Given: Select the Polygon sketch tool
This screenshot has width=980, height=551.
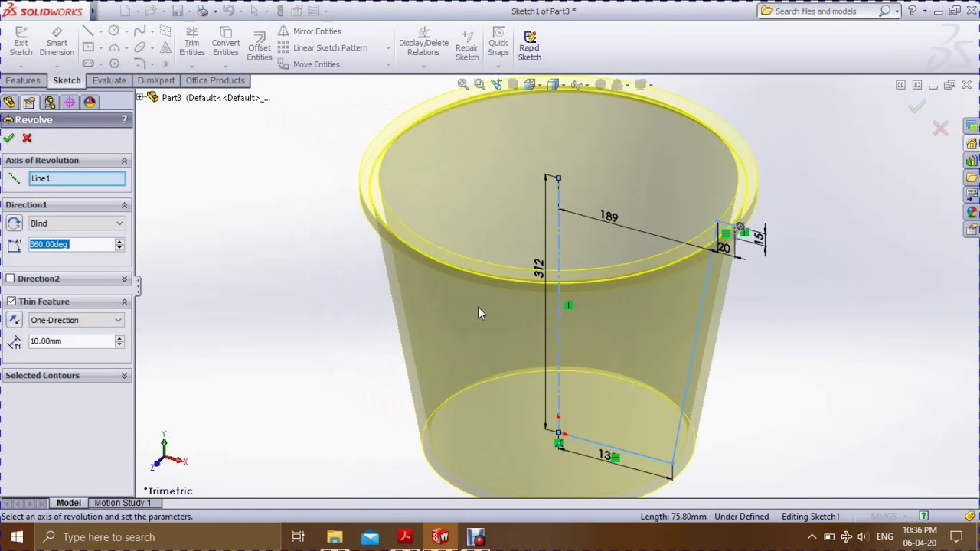Looking at the screenshot, I should tap(114, 64).
